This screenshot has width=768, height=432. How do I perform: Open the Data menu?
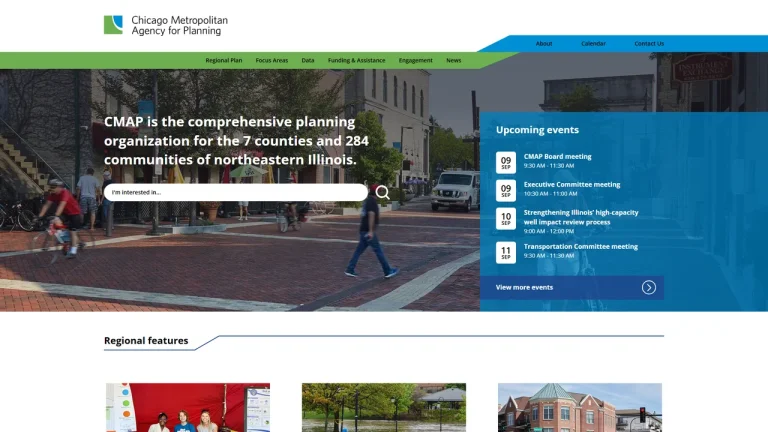click(x=308, y=60)
